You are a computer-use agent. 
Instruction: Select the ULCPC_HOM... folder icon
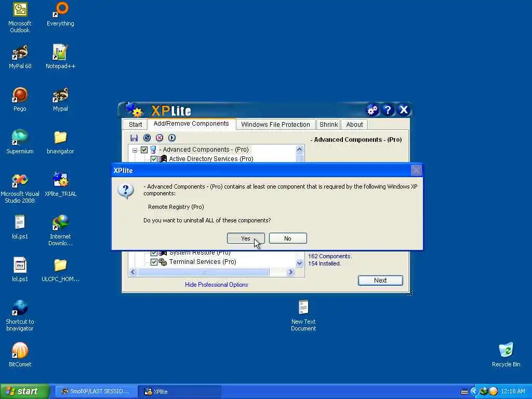pos(60,270)
